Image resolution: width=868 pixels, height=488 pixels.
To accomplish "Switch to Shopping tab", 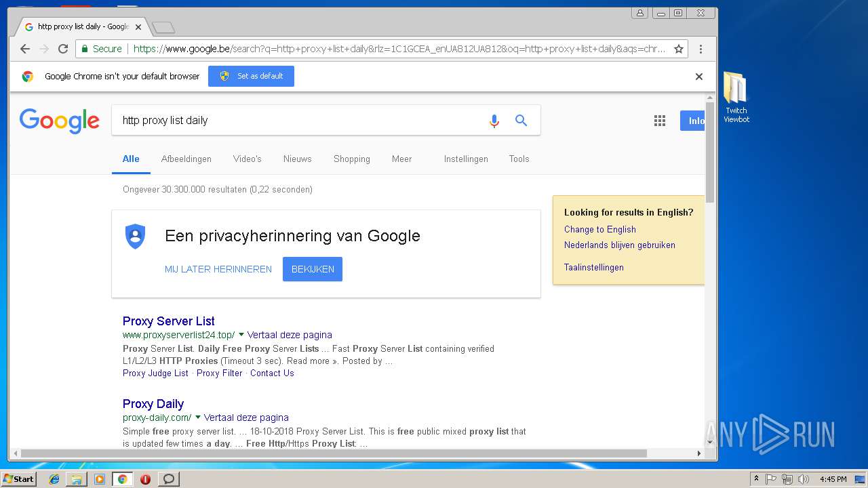I will [352, 159].
